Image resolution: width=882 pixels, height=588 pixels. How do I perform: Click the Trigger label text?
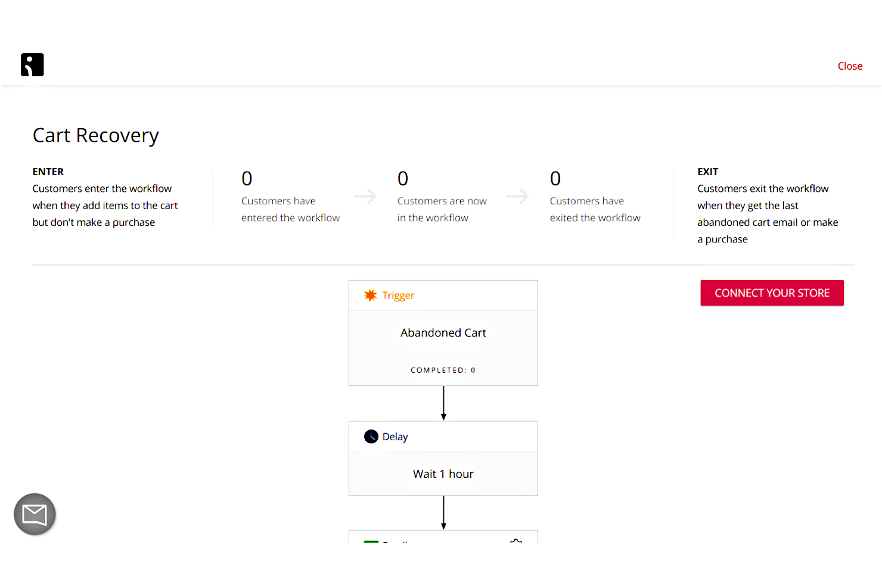click(398, 295)
